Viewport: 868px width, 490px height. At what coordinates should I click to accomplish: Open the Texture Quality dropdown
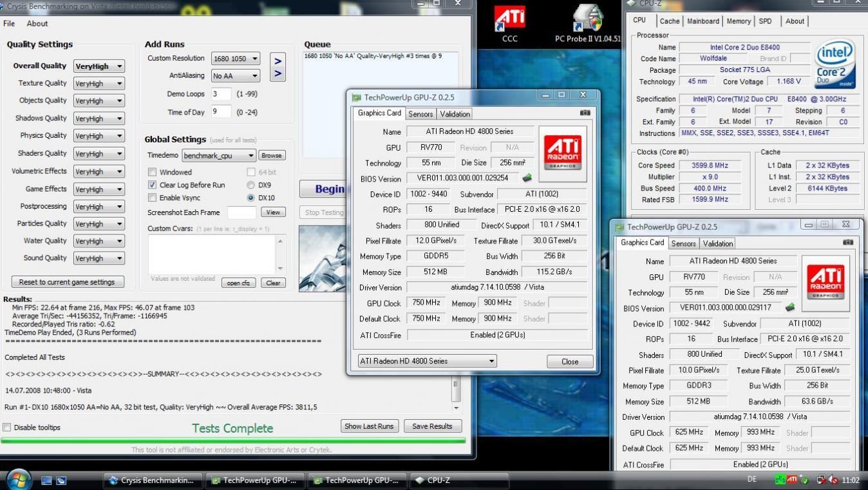(x=99, y=84)
